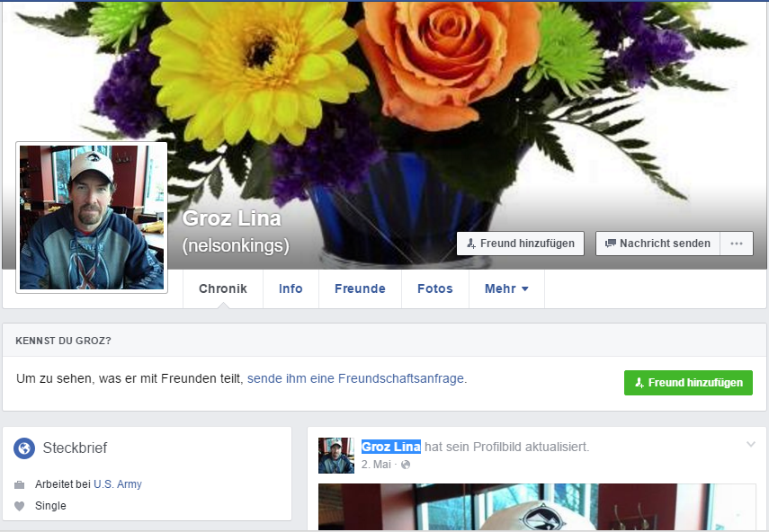Open the updated profile photo in the post
The image size is (769, 532).
(537, 507)
